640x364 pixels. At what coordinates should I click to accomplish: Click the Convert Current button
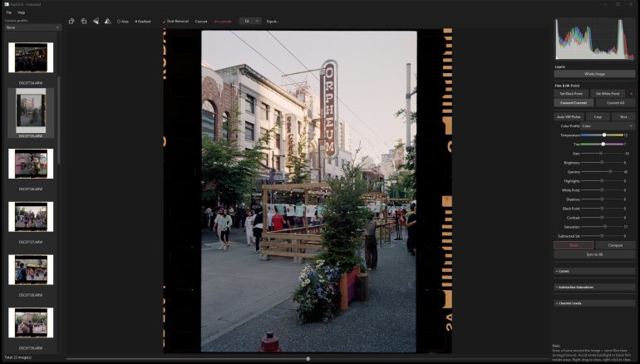(574, 103)
